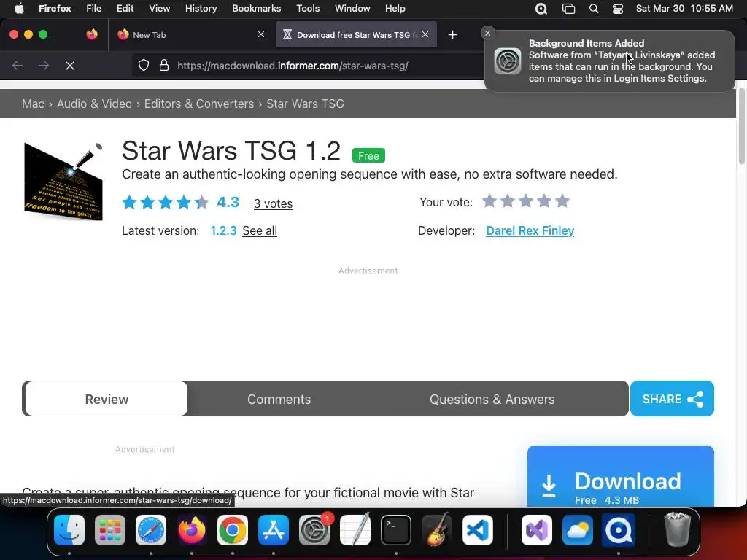Open the Questions & Answers tab
747x560 pixels.
[492, 399]
